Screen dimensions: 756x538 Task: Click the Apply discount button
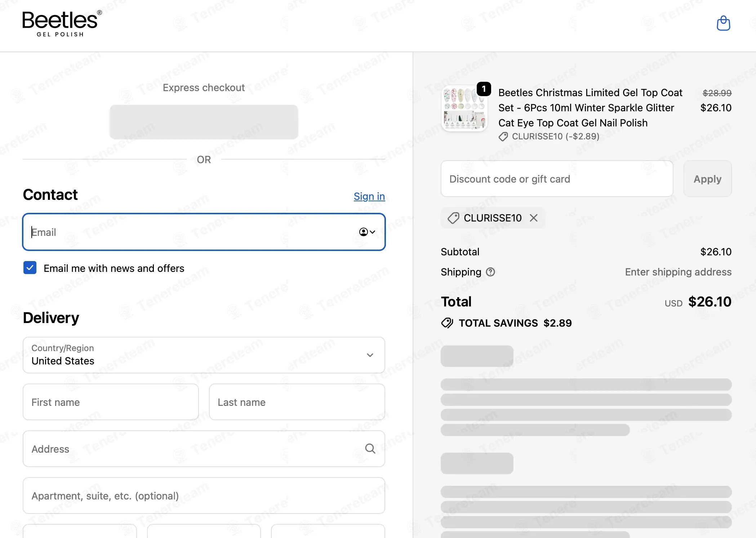[707, 179]
